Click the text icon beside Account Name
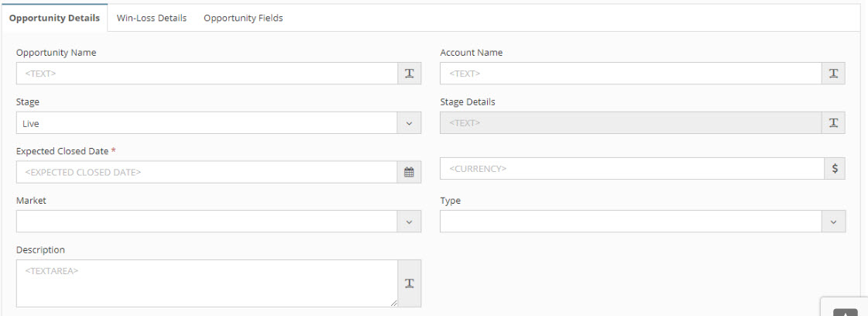This screenshot has height=316, width=868. [833, 73]
